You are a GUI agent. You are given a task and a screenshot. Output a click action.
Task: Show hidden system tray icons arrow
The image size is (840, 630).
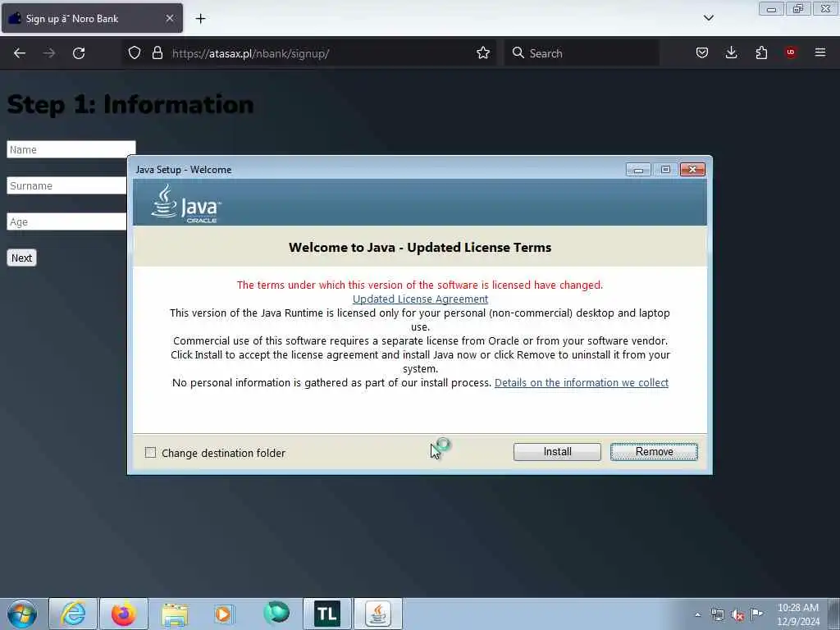pos(697,614)
